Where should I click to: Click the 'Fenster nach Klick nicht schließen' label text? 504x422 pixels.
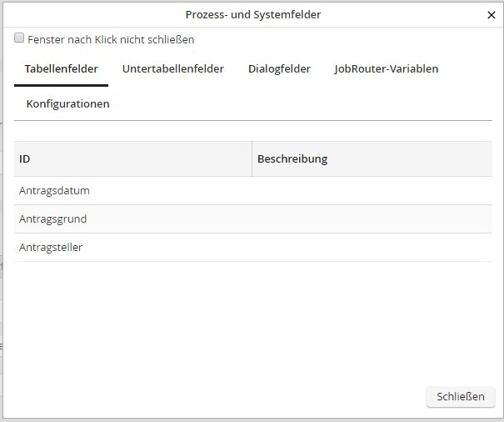[x=111, y=39]
